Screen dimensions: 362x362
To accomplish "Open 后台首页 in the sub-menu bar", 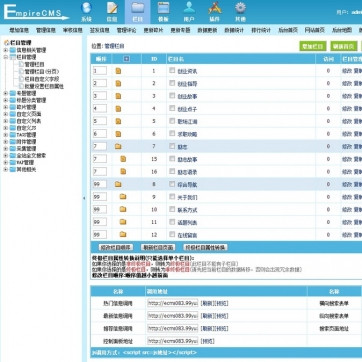I will tap(288, 30).
